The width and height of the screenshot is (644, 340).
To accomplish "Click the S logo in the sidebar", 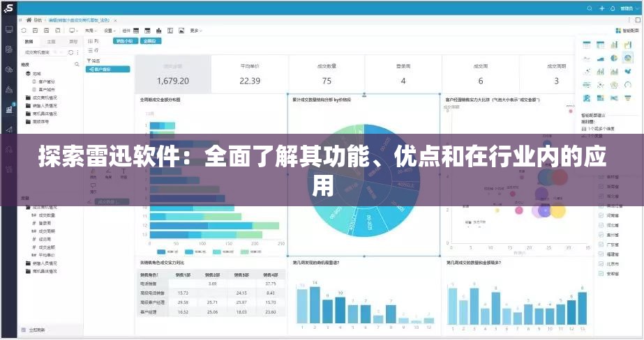I will (x=8, y=8).
